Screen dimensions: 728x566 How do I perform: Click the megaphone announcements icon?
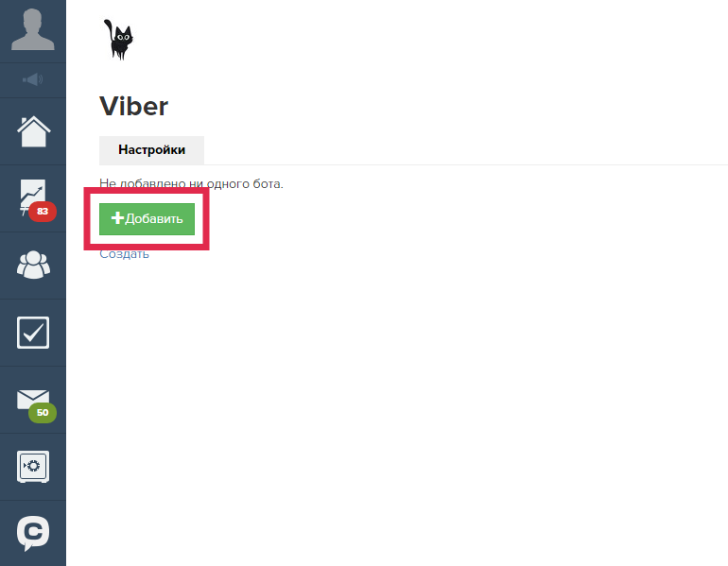click(32, 79)
